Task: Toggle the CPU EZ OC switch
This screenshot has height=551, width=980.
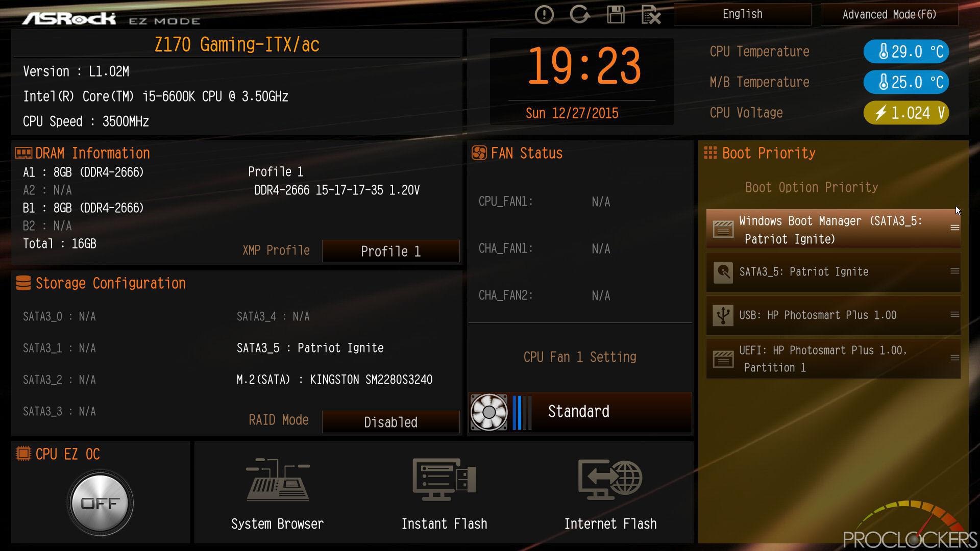Action: pos(100,503)
